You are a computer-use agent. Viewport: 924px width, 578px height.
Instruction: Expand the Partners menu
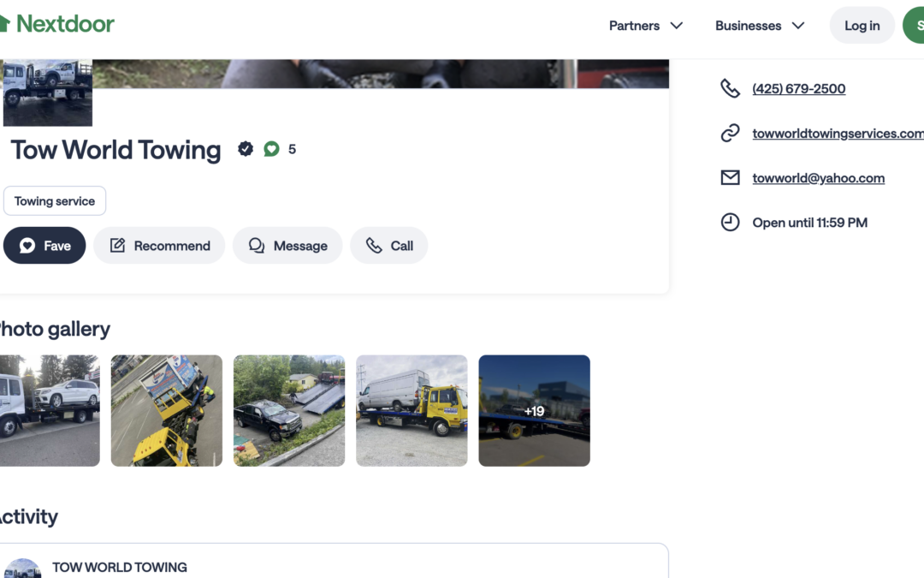(x=646, y=26)
